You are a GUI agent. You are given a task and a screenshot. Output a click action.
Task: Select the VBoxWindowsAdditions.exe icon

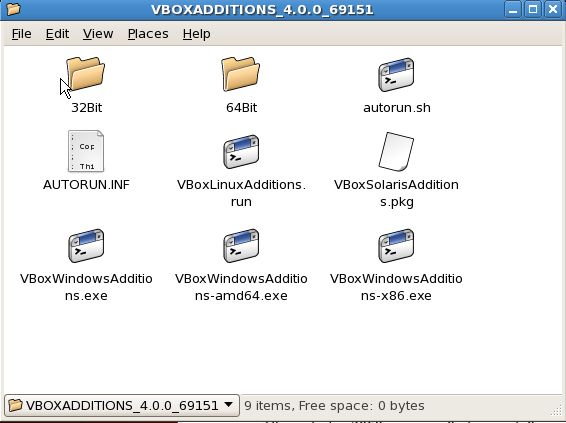[86, 246]
